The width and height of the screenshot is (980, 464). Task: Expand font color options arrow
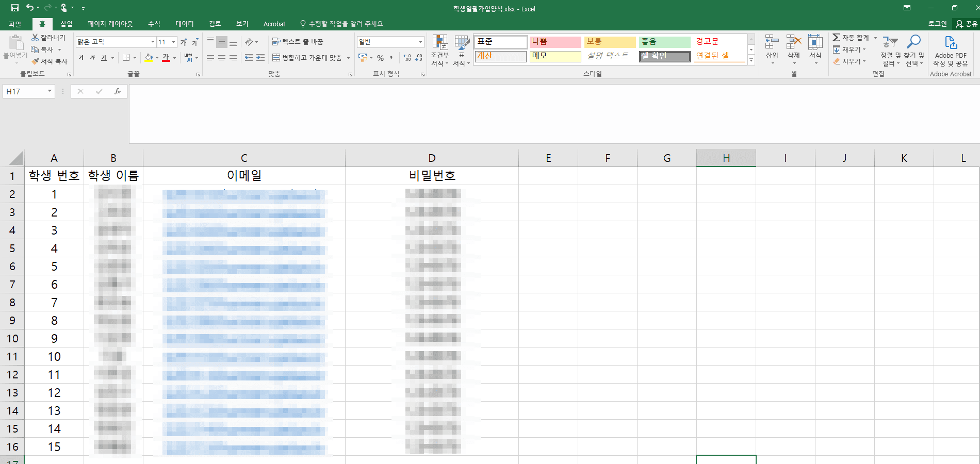click(174, 58)
